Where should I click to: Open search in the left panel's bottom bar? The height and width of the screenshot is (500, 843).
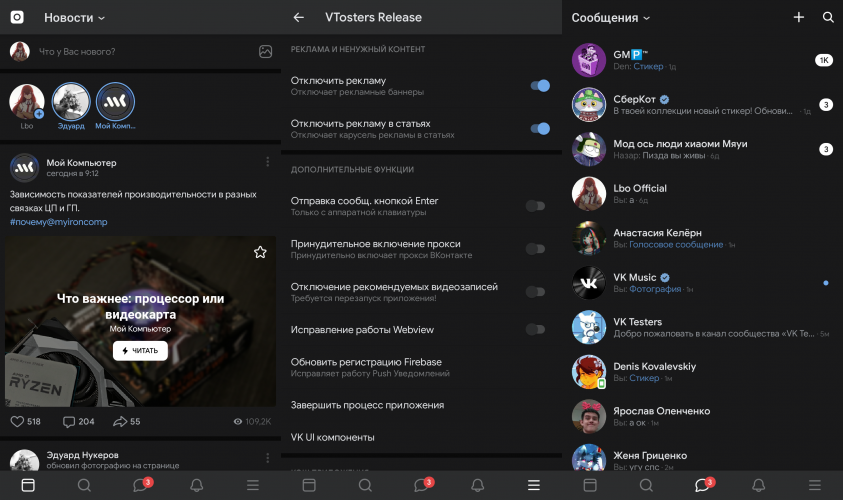point(84,485)
